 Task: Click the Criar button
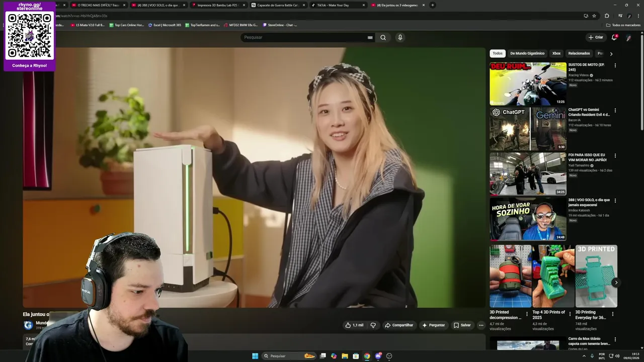tap(595, 37)
